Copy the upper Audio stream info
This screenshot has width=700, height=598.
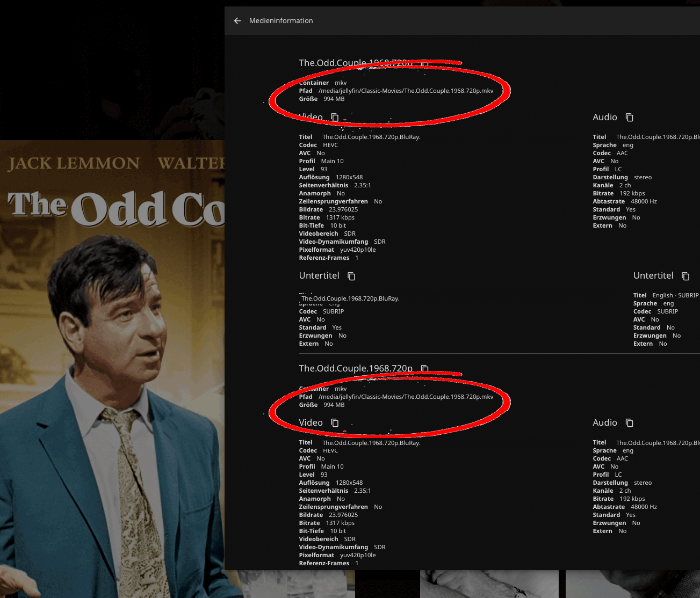click(x=630, y=117)
